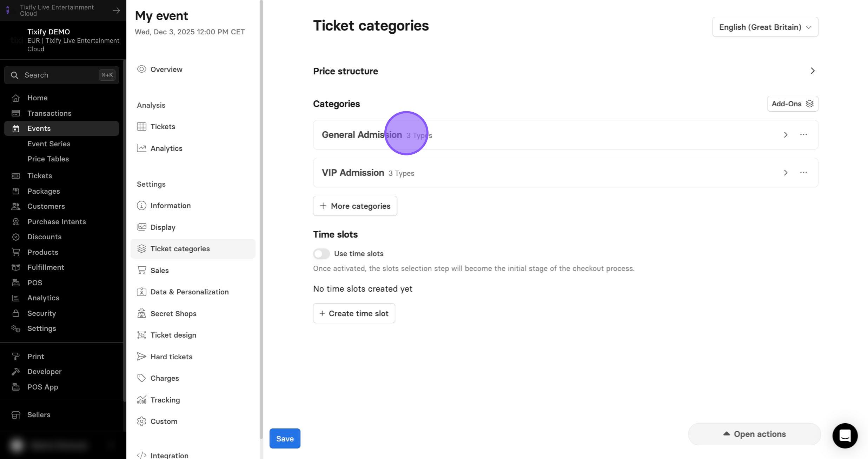The height and width of the screenshot is (459, 868).
Task: Click the Overview eye icon
Action: pyautogui.click(x=141, y=69)
